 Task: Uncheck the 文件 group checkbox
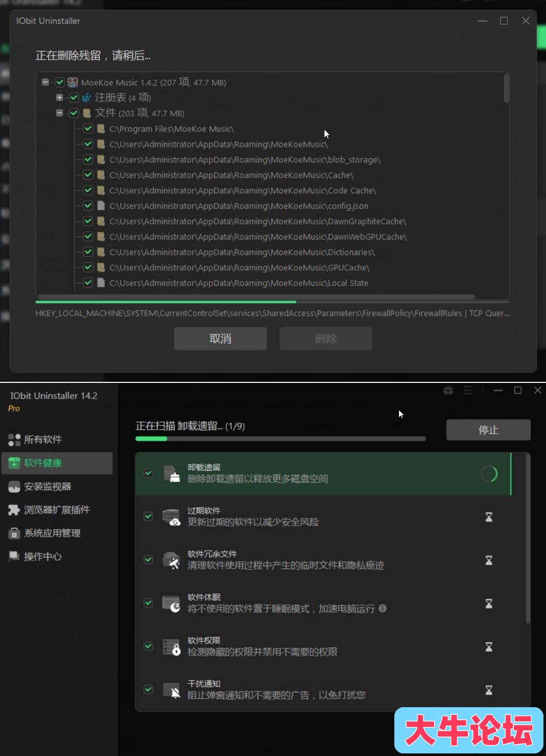pyautogui.click(x=74, y=113)
